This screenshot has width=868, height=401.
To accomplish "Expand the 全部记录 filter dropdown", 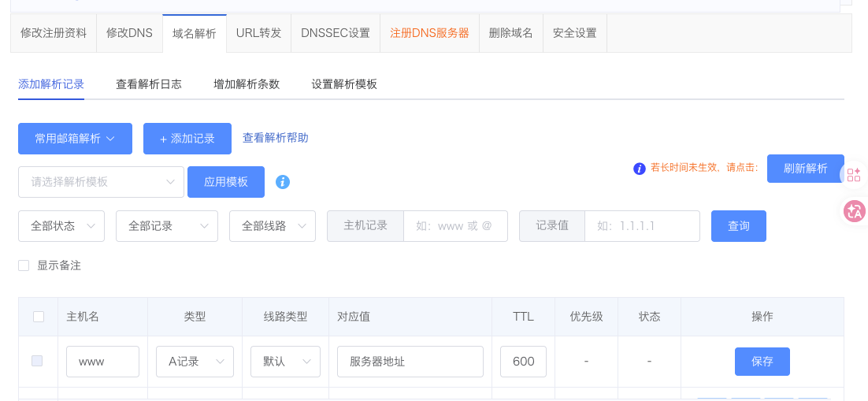I will pos(167,225).
